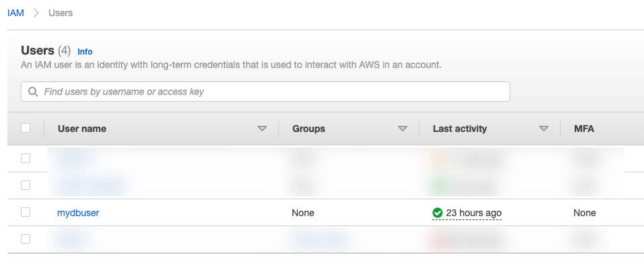Click the magnifier icon in the search box
This screenshot has width=644, height=274.
tap(32, 92)
